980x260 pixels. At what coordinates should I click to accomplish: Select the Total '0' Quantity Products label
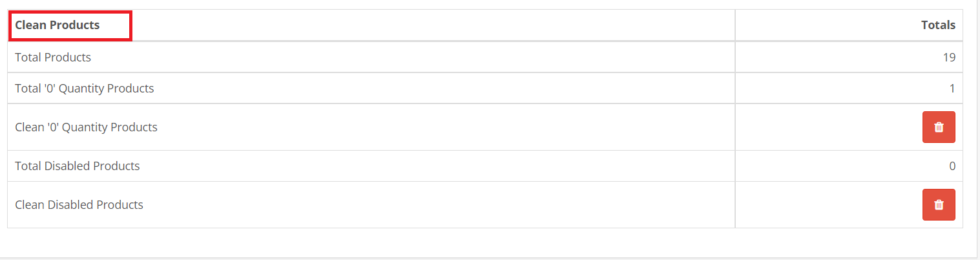click(x=85, y=89)
